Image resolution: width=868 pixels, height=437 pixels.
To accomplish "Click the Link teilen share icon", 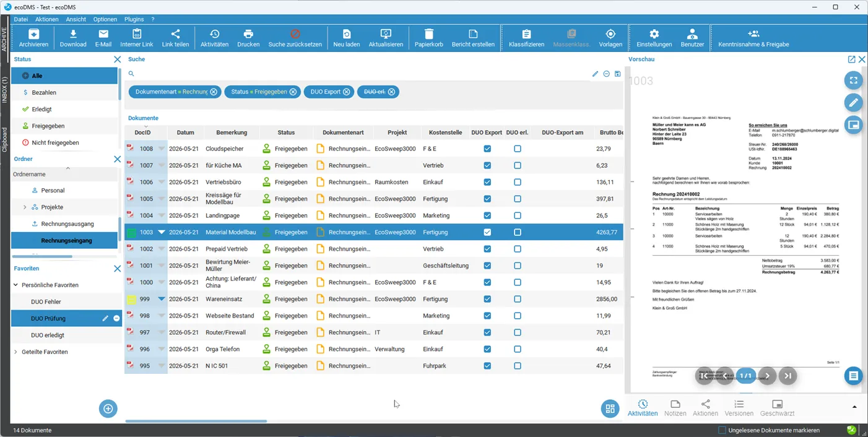I will (175, 38).
